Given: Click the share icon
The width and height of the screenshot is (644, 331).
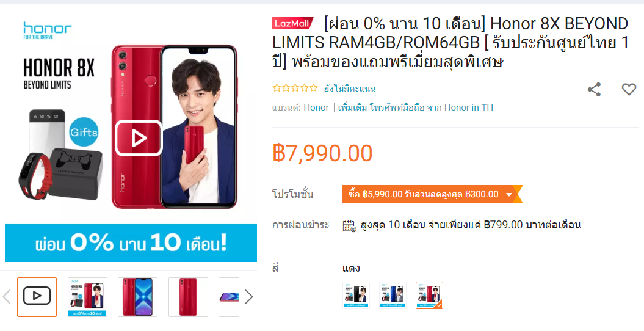Looking at the screenshot, I should [594, 90].
